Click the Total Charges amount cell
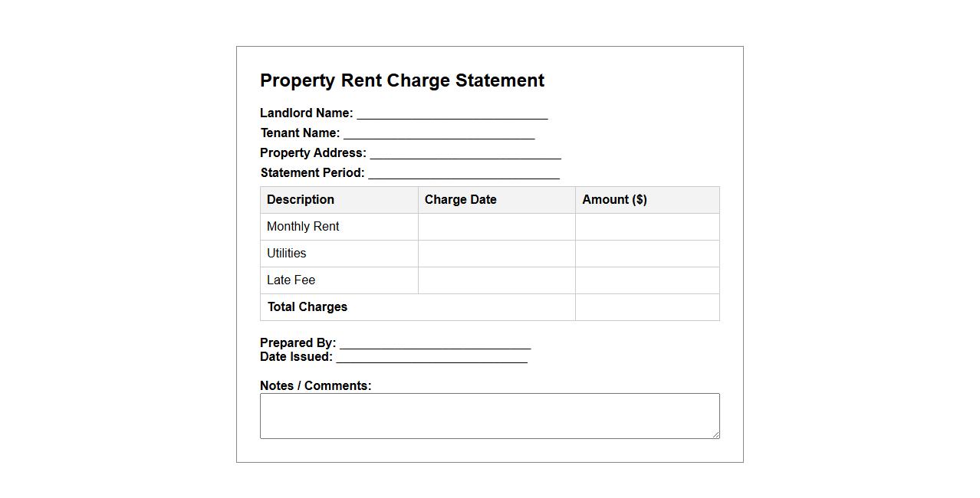980x498 pixels. tap(647, 307)
